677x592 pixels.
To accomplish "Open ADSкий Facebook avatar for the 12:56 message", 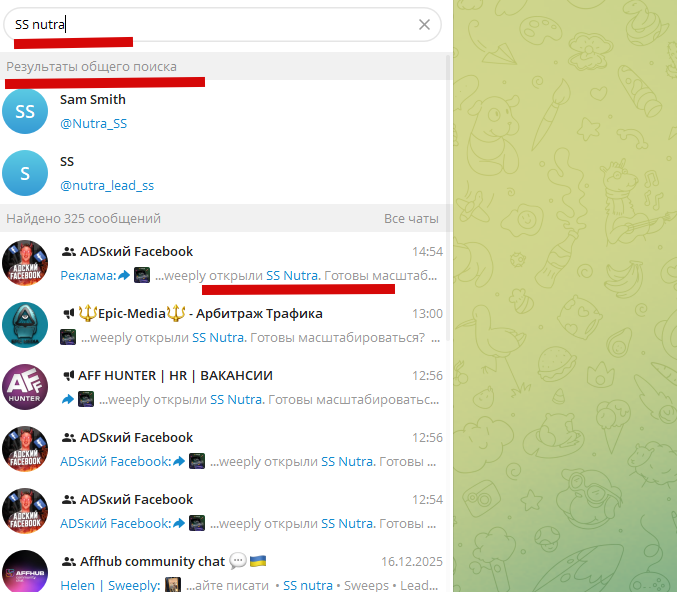I will (x=25, y=449).
